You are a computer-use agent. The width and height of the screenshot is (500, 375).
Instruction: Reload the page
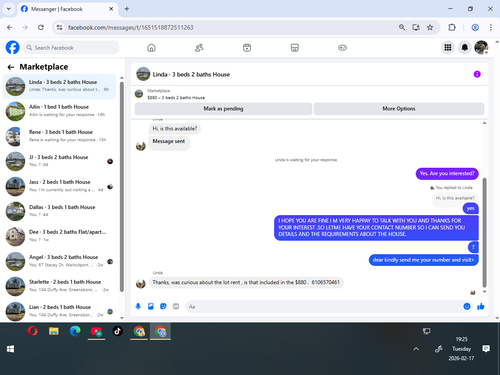click(41, 27)
